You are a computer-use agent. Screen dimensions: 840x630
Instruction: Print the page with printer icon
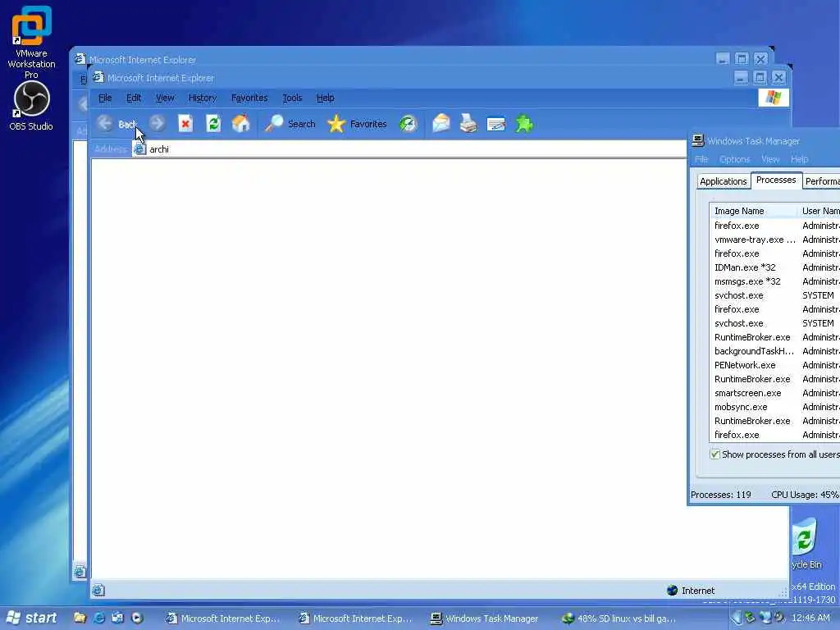pyautogui.click(x=468, y=124)
